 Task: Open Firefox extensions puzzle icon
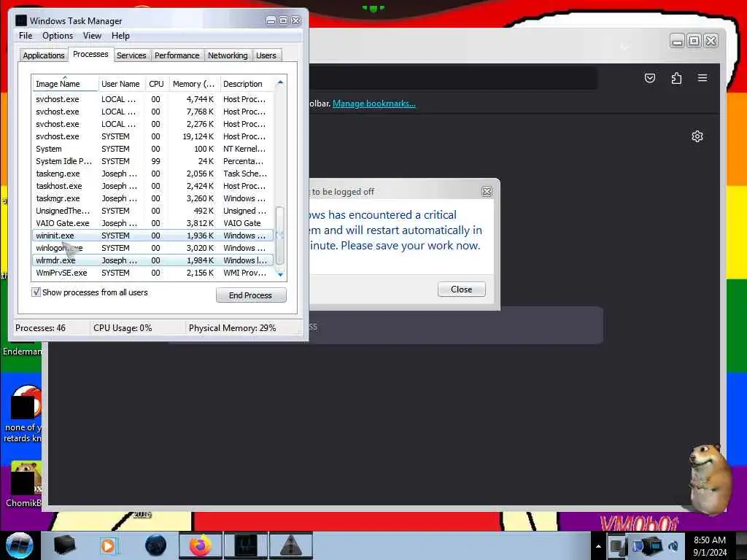tap(676, 78)
